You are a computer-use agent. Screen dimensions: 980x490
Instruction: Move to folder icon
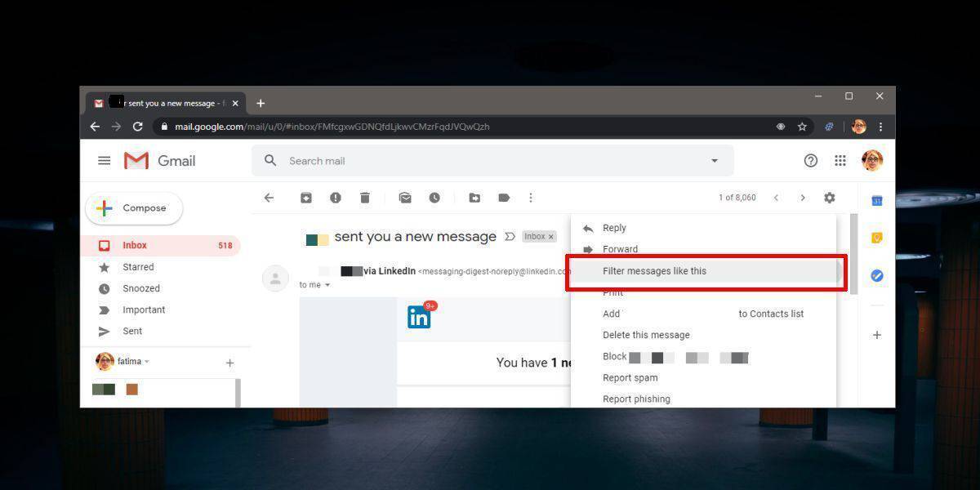pos(474,198)
